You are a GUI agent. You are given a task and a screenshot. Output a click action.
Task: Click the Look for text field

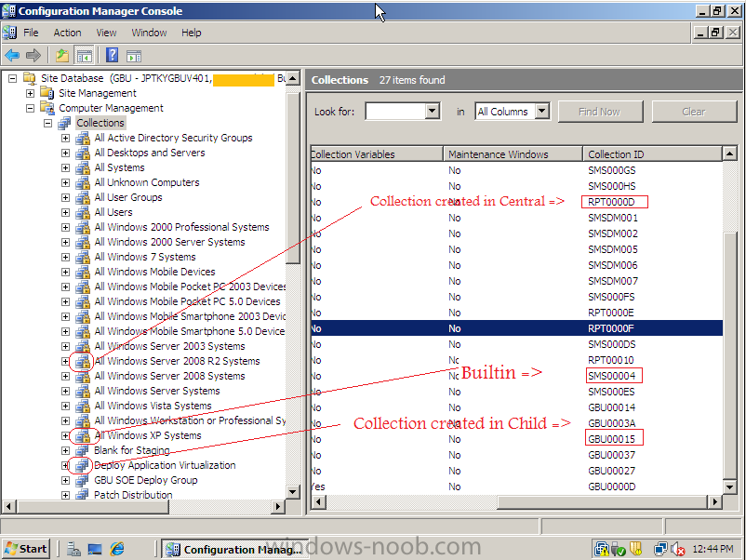click(395, 112)
